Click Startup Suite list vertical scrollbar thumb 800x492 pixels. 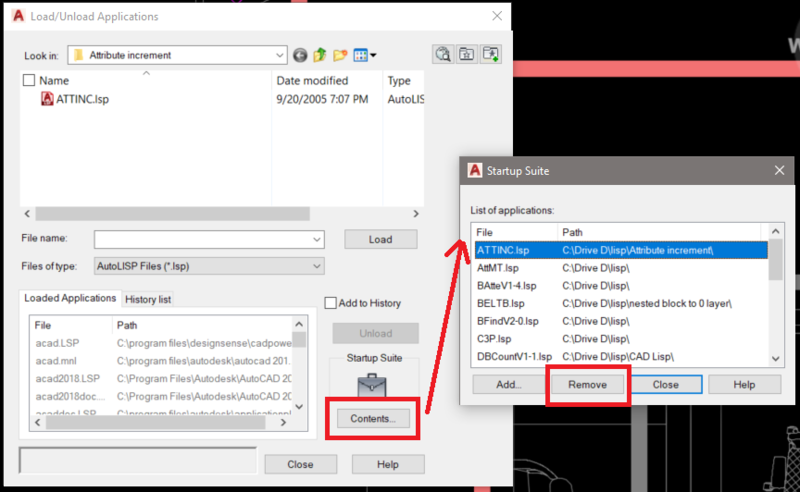point(776,259)
